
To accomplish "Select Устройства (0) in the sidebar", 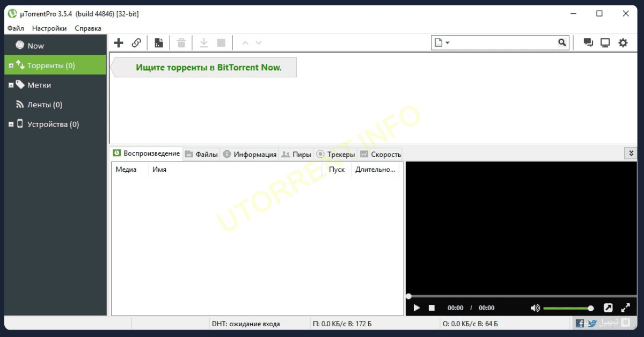I will point(55,124).
